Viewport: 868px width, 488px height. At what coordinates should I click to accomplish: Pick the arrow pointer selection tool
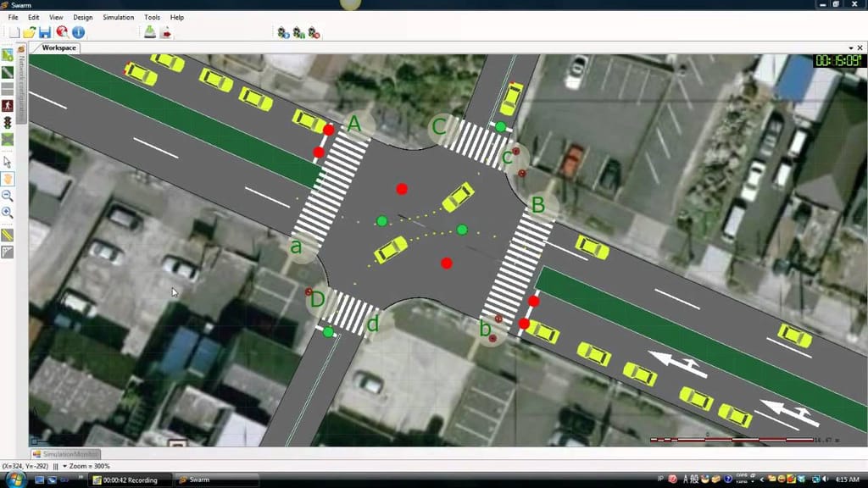click(x=8, y=161)
